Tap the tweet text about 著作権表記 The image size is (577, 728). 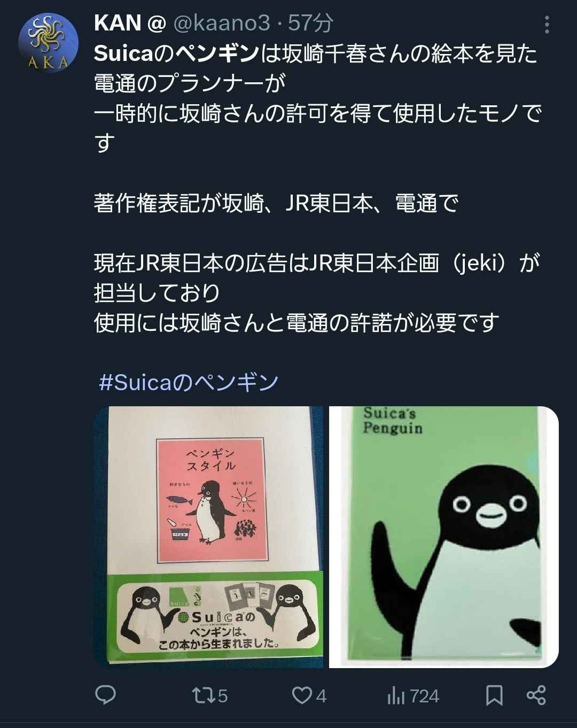[x=276, y=203]
